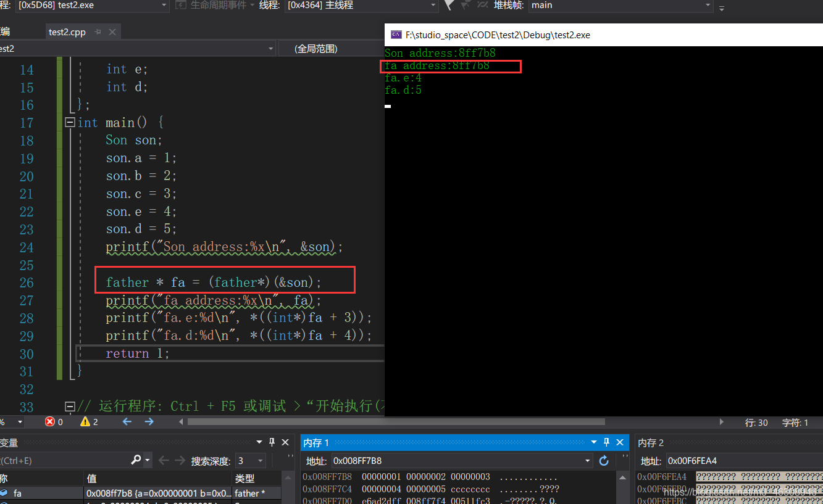Click the variables search box

click(x=64, y=460)
